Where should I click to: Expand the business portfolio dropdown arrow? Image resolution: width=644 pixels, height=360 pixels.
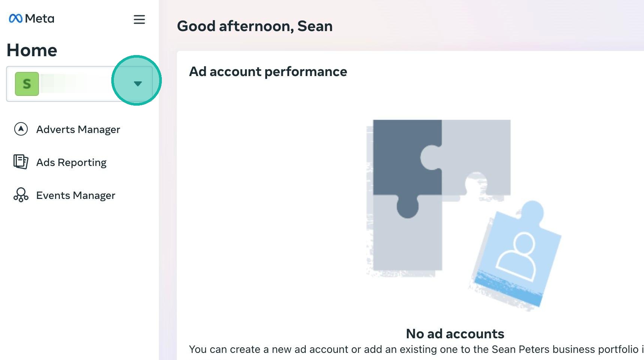pos(137,84)
